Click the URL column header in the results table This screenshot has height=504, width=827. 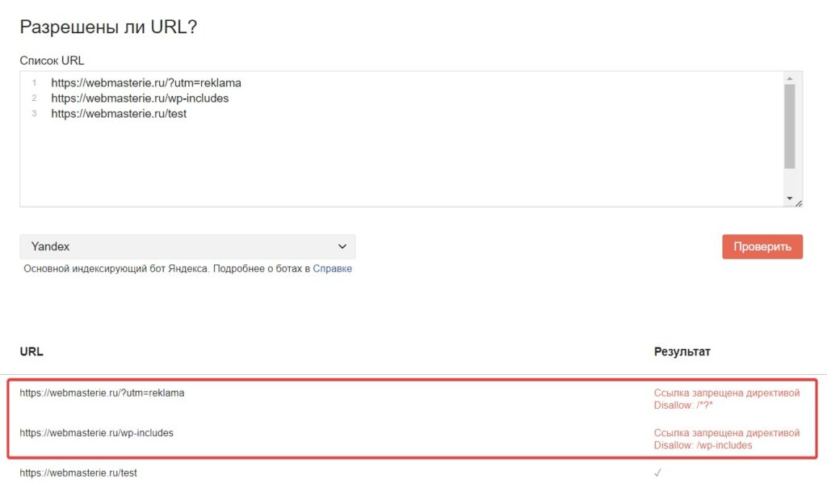coord(31,352)
